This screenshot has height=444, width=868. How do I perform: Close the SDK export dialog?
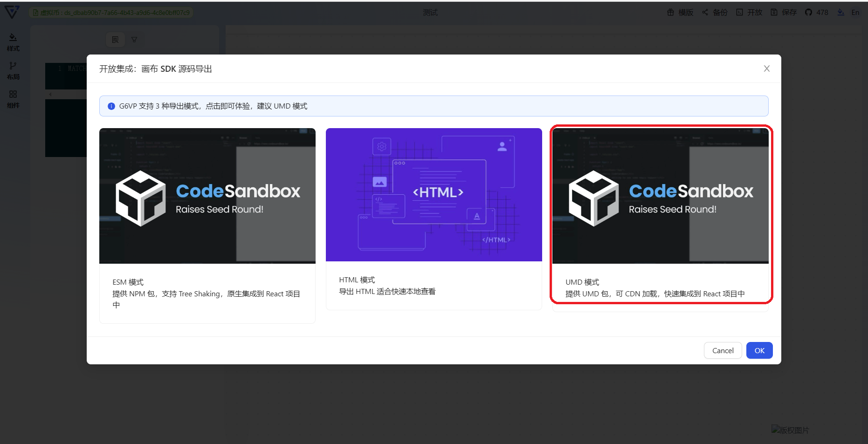coord(766,68)
